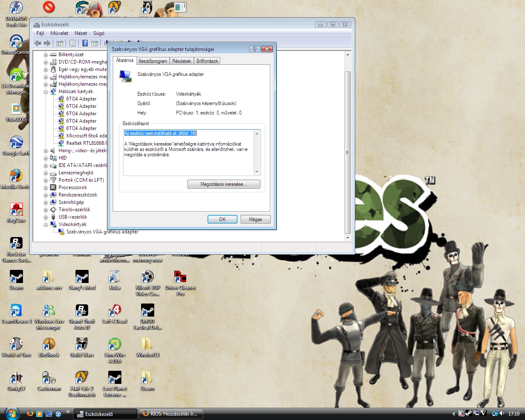Click the Forward arrow in Device Manager toolbar
Screen dimensions: 525x420
pos(47,43)
